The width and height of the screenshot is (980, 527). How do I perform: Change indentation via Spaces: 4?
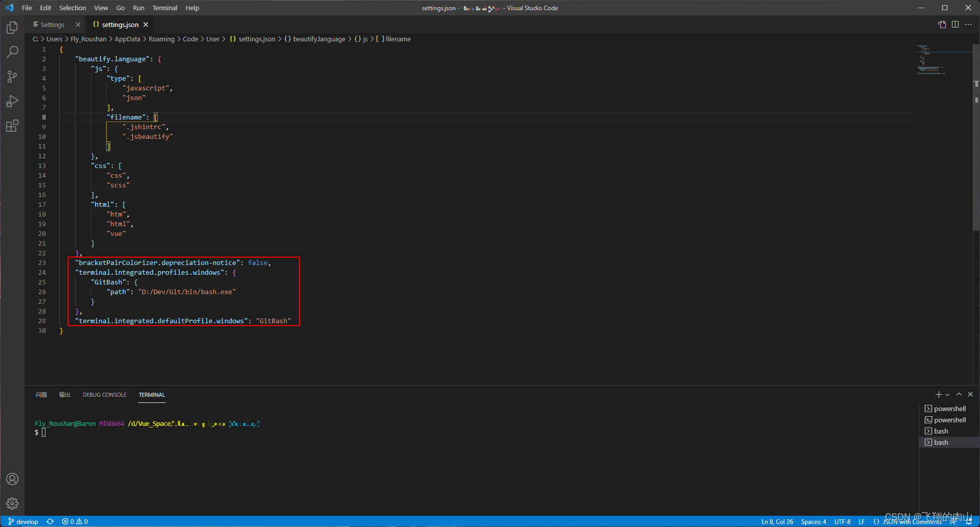pyautogui.click(x=814, y=521)
